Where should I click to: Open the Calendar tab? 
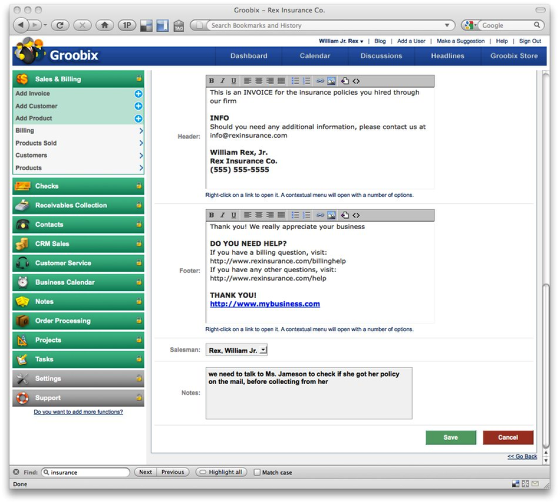pos(315,56)
